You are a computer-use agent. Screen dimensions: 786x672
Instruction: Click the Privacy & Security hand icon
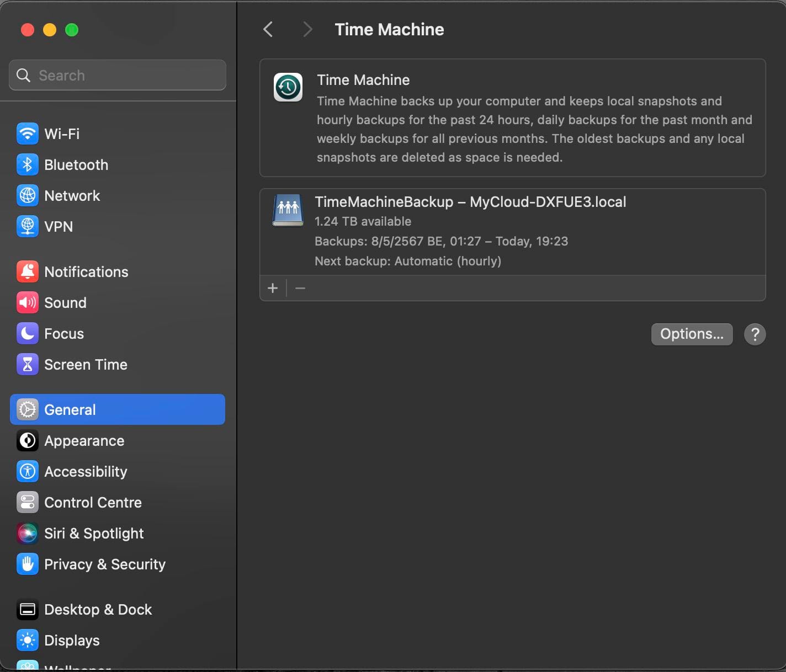[28, 564]
